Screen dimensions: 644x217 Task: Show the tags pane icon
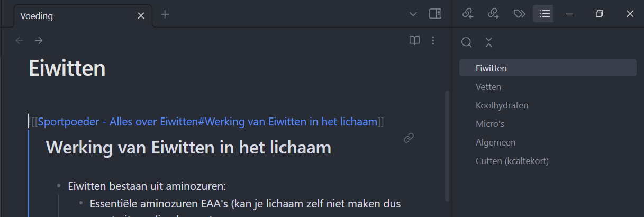pos(519,14)
